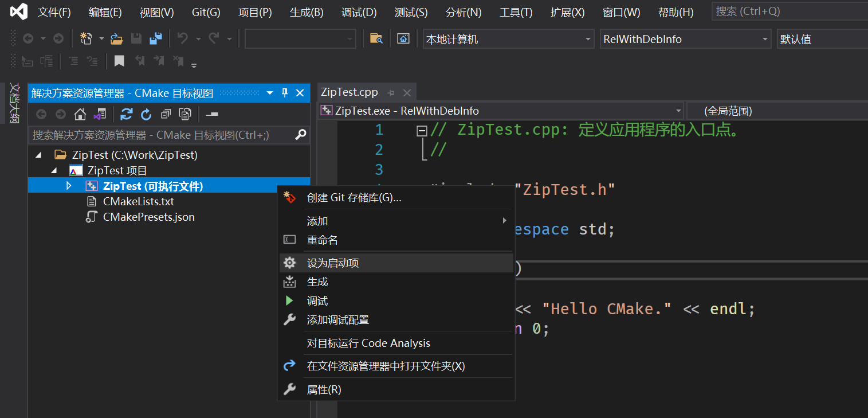This screenshot has height=418, width=868.
Task: Click the navigate forward arrow button
Action: click(x=57, y=38)
